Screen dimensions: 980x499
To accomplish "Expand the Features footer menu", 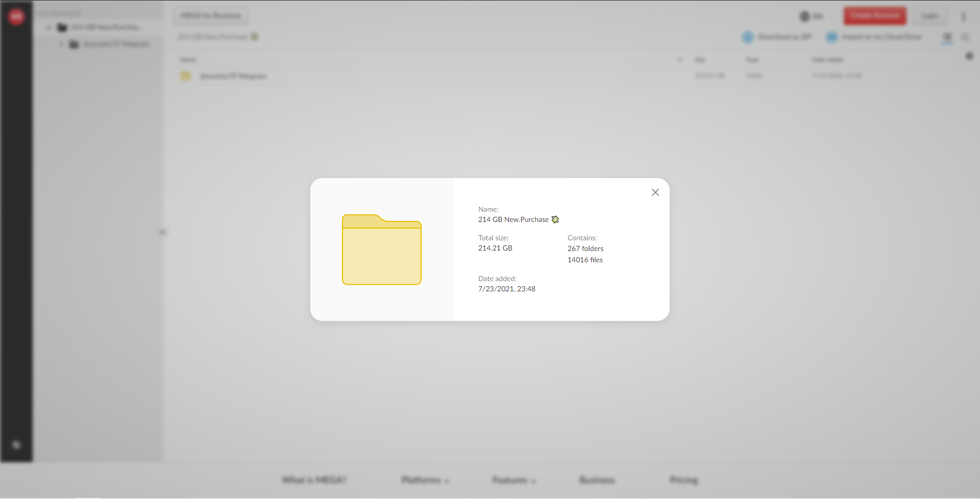I will click(514, 480).
